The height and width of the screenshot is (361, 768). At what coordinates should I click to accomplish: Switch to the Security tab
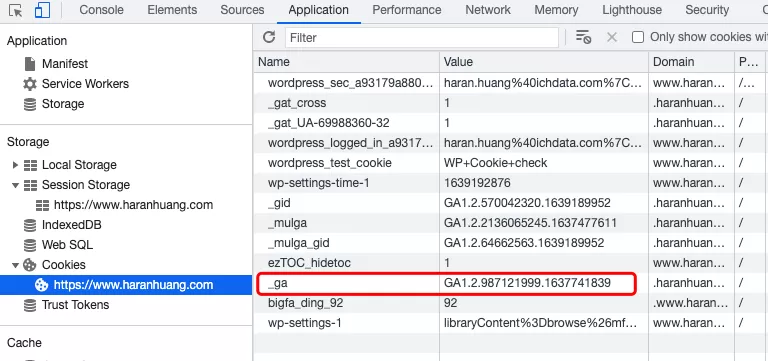click(x=707, y=10)
